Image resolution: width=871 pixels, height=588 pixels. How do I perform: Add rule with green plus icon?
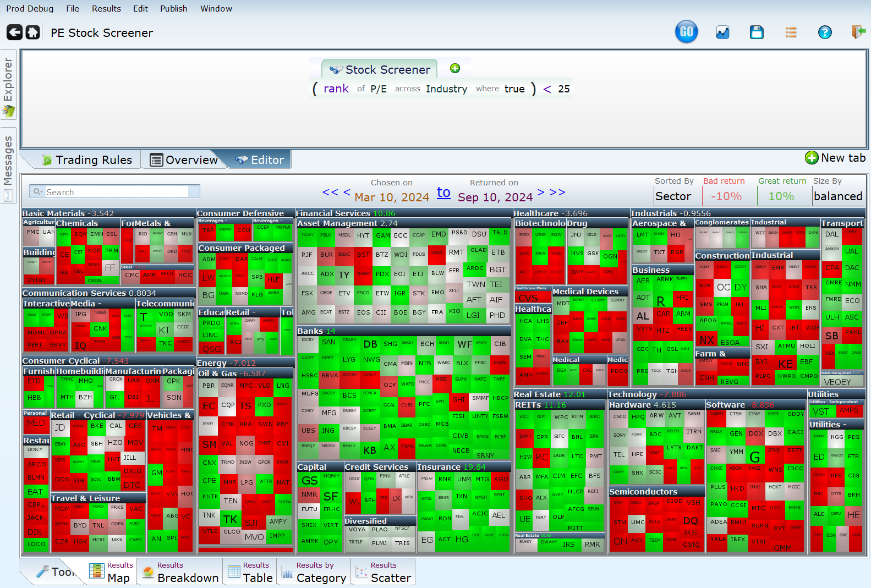coord(454,68)
